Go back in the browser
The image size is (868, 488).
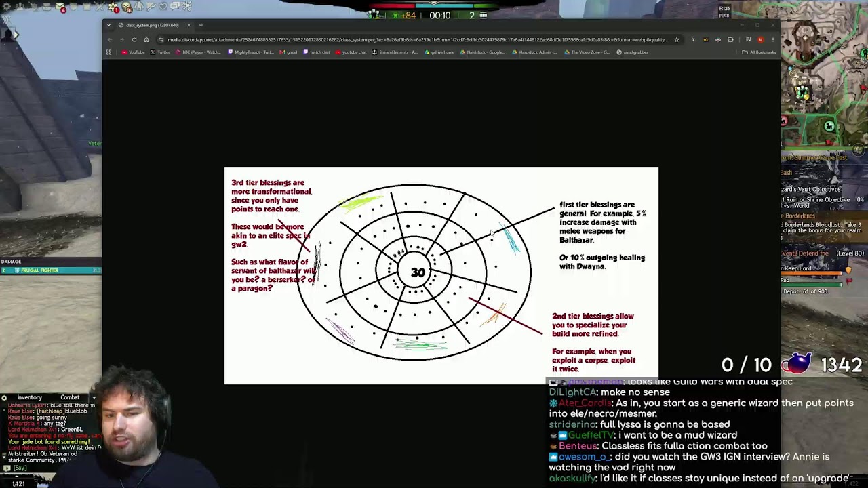110,40
